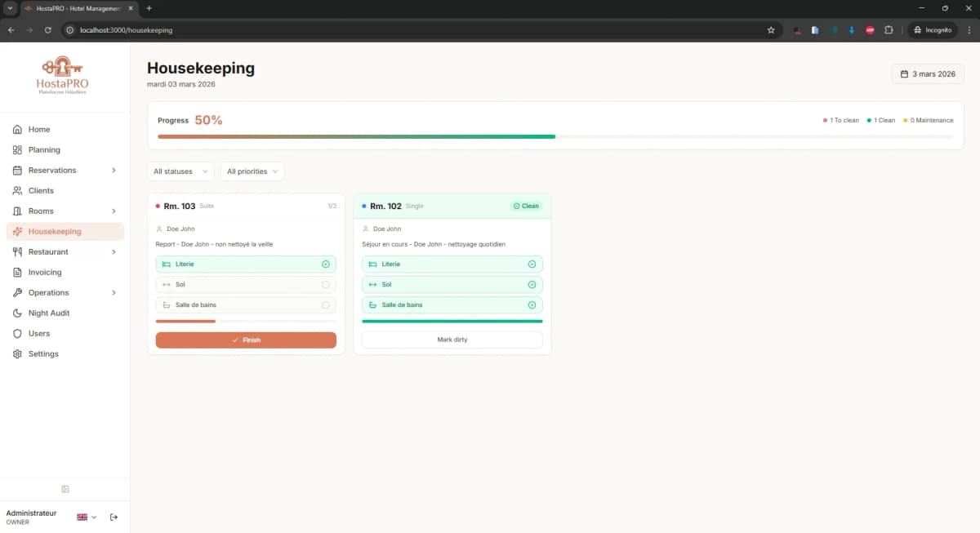Image resolution: width=980 pixels, height=533 pixels.
Task: Open the All priorities filter dropdown
Action: pyautogui.click(x=252, y=171)
